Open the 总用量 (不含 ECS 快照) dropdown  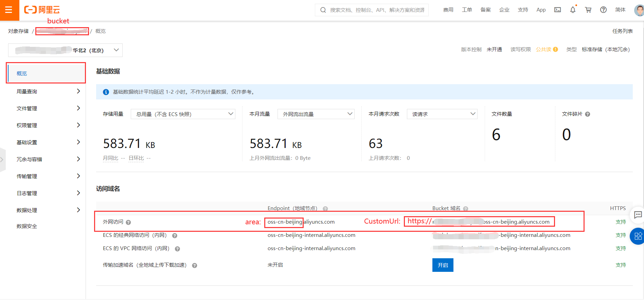[183, 114]
